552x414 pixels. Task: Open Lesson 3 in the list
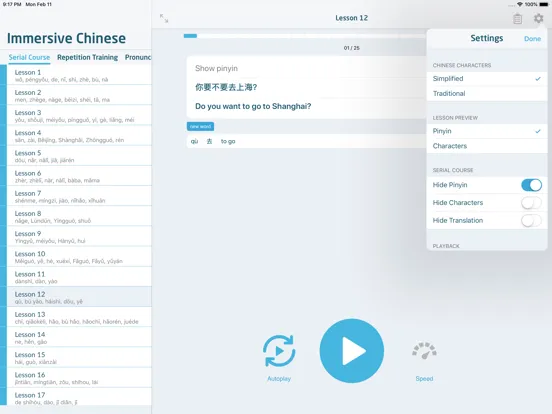point(79,115)
